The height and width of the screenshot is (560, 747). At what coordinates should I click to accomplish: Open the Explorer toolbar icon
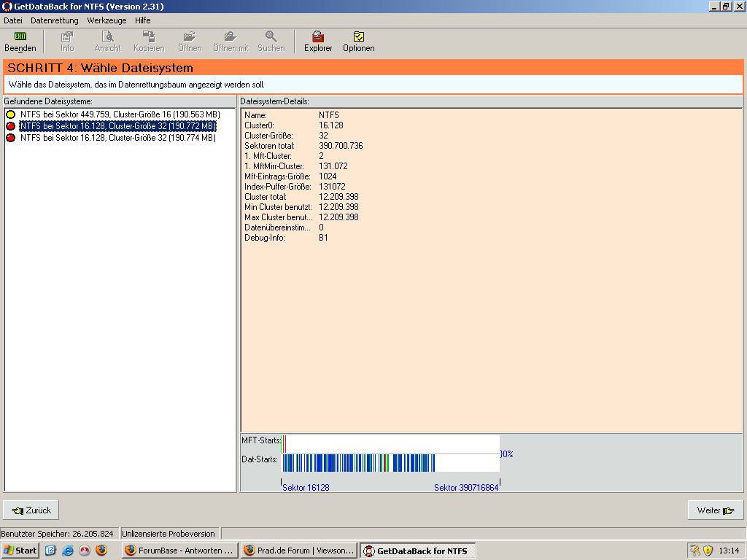318,36
